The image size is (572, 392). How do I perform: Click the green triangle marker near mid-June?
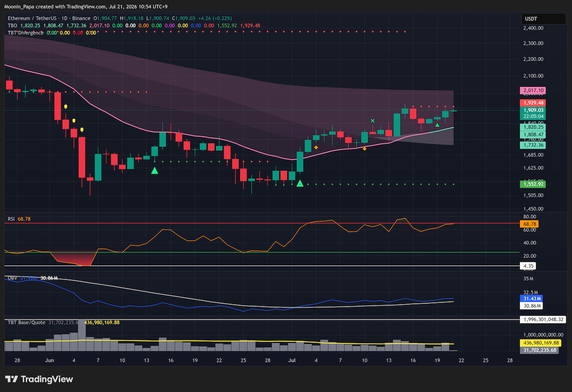(x=154, y=170)
